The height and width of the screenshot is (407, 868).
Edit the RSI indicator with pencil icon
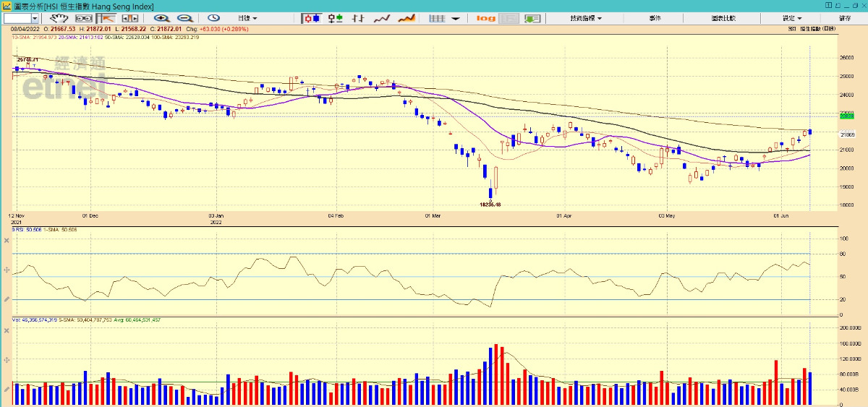coord(7,299)
